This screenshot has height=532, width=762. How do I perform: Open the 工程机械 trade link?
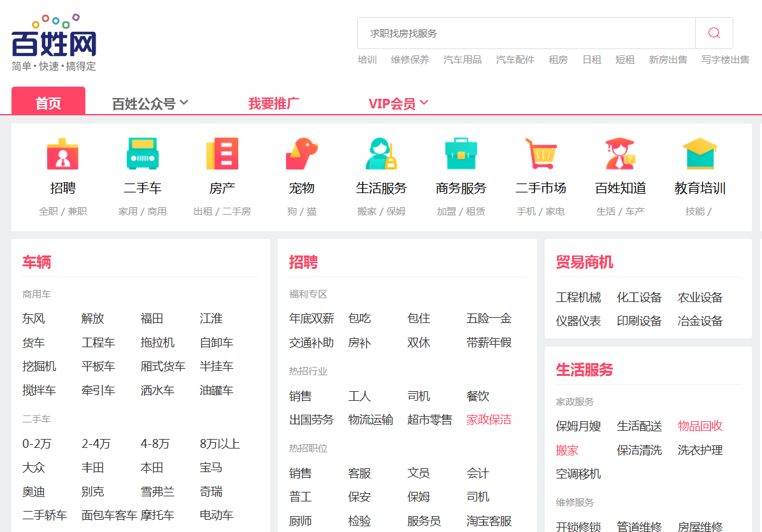579,298
